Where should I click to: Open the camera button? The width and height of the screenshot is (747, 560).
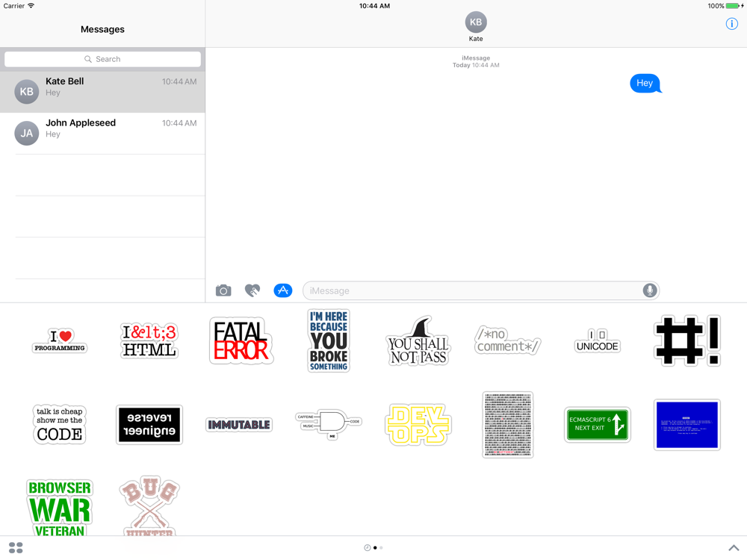point(223,290)
